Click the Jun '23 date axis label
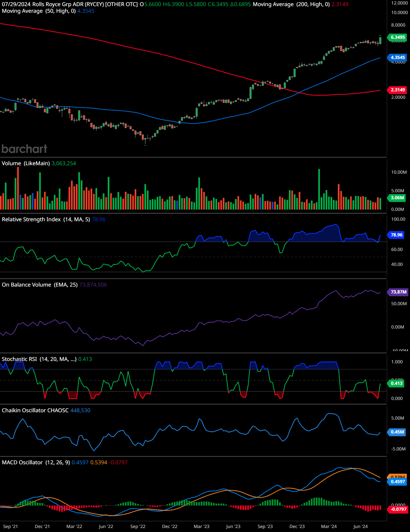 coord(233,526)
